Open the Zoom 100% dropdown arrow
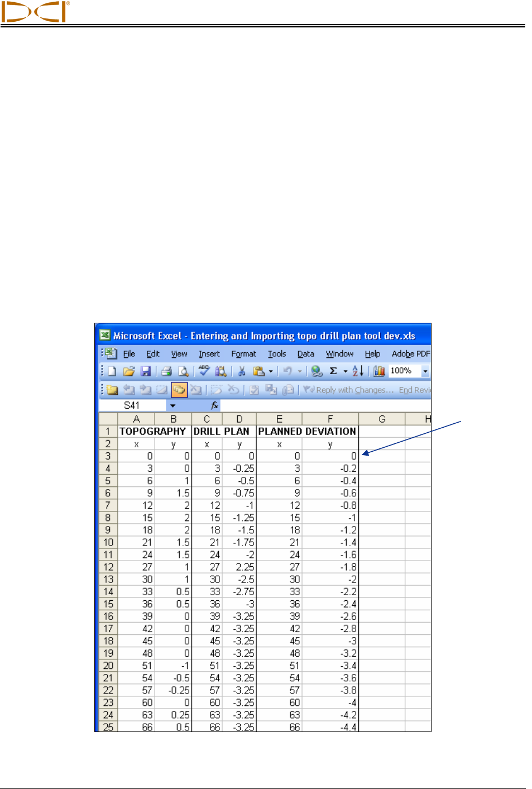Screen dimensions: 532x789 pos(425,371)
